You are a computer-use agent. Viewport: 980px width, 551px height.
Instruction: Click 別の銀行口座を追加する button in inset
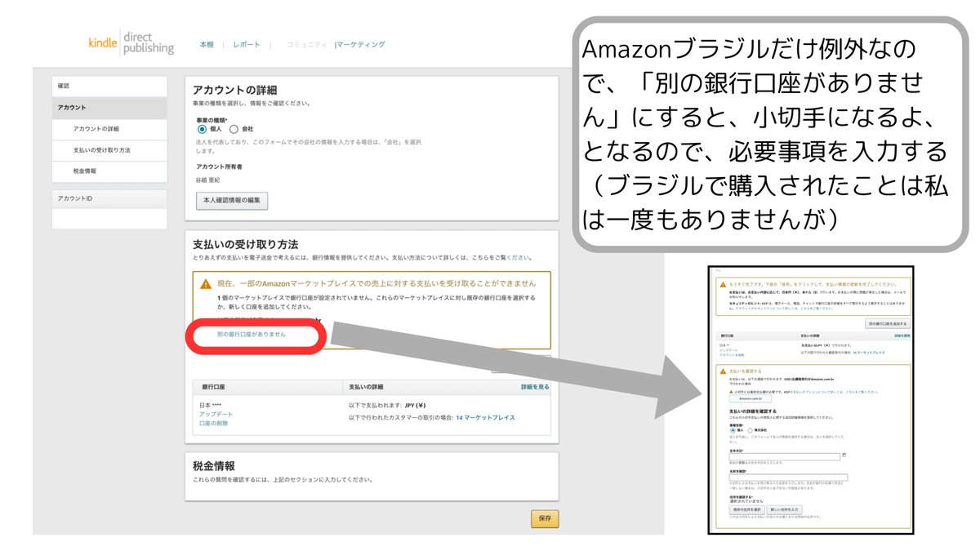pyautogui.click(x=887, y=324)
